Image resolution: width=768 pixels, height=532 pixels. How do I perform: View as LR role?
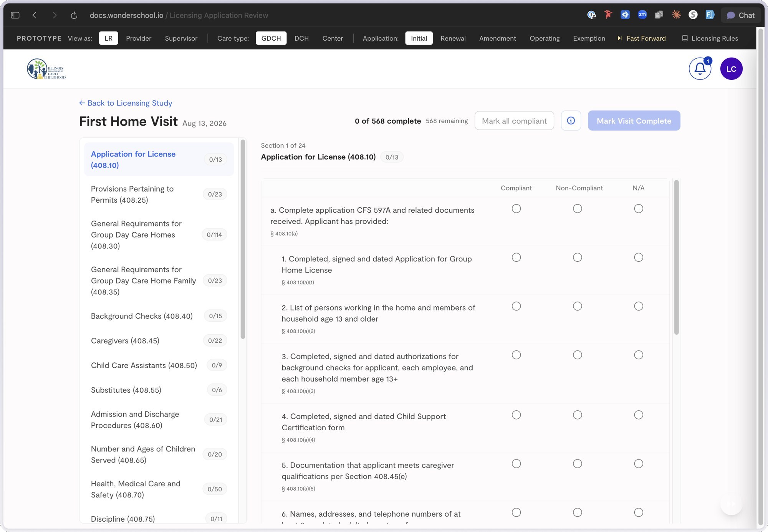[108, 38]
